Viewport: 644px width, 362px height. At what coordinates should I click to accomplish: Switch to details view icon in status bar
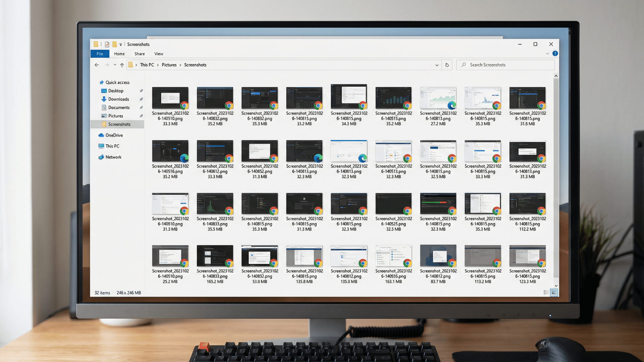tap(546, 293)
